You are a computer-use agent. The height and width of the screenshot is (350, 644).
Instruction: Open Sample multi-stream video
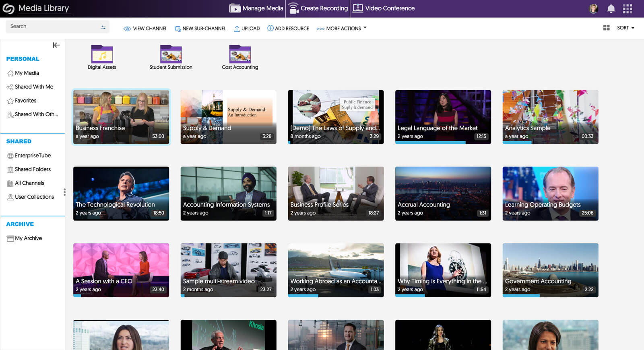click(229, 270)
